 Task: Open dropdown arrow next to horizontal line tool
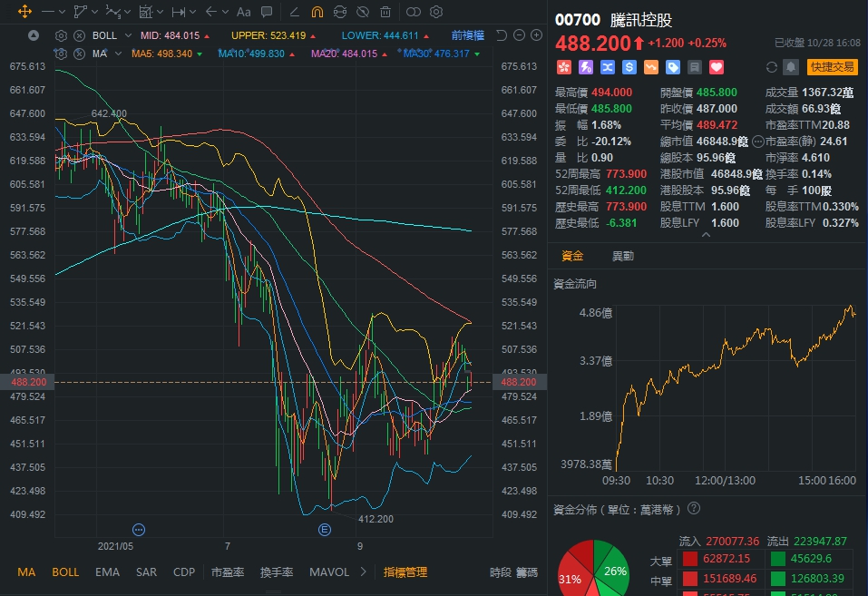point(62,12)
